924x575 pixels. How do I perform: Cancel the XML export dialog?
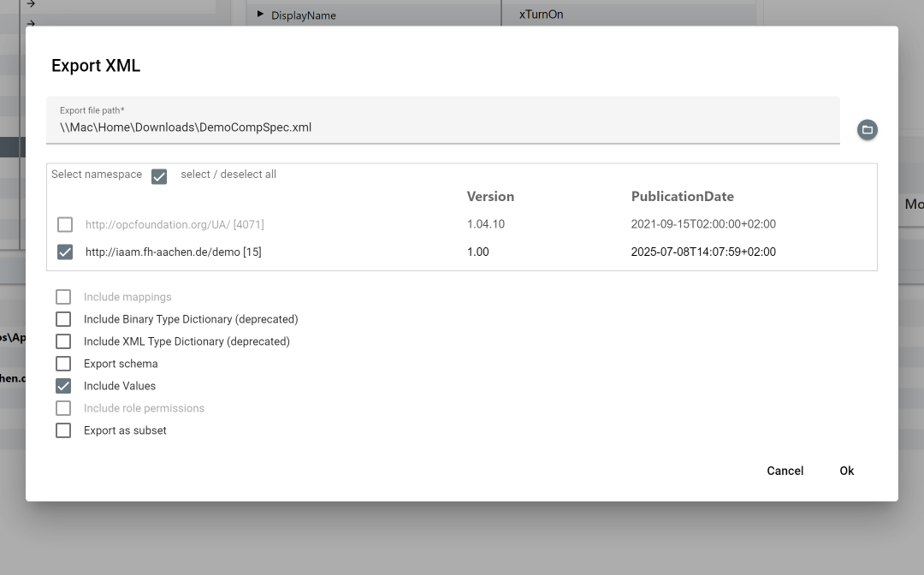785,471
